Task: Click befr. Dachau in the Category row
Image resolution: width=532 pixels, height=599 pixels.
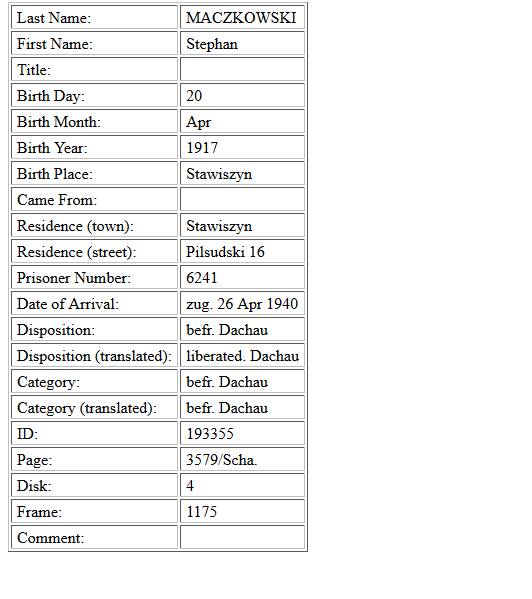Action: pyautogui.click(x=227, y=382)
